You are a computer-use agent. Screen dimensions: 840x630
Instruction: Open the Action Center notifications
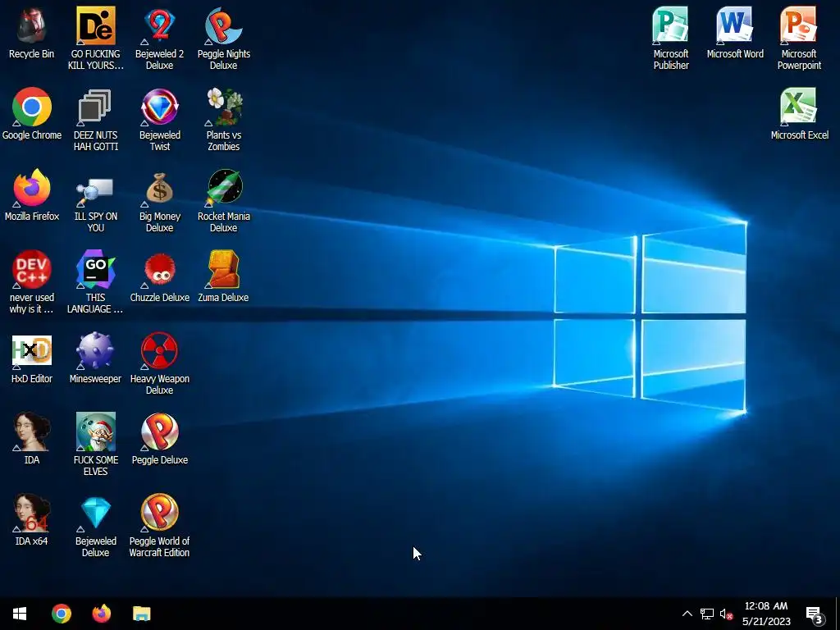(x=815, y=614)
